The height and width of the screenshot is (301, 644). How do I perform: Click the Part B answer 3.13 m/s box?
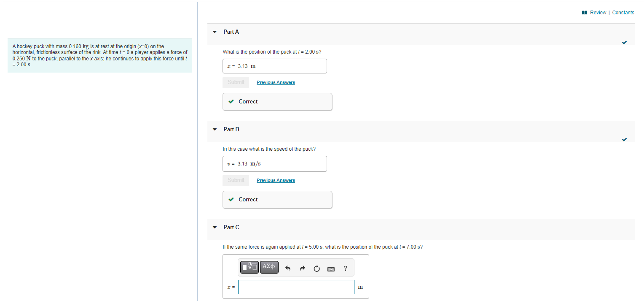(x=274, y=164)
